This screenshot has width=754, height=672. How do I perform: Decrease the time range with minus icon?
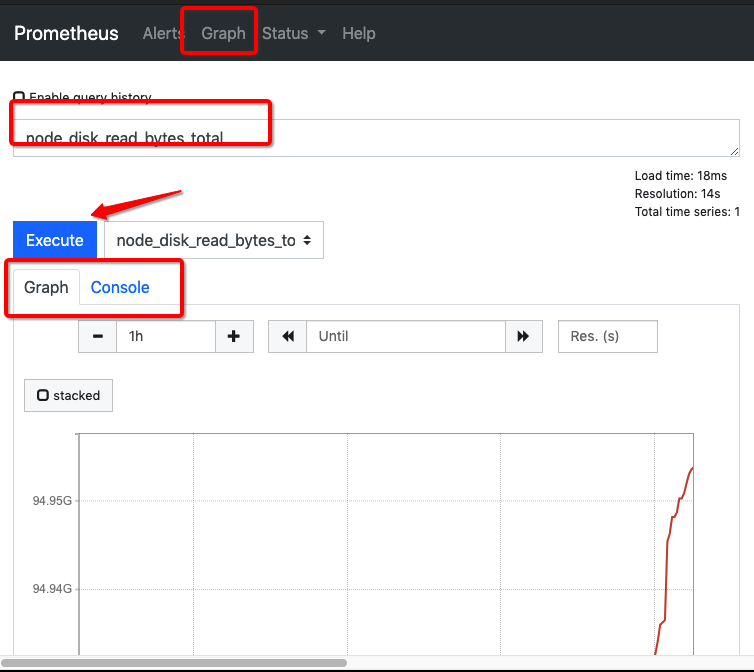pyautogui.click(x=98, y=336)
